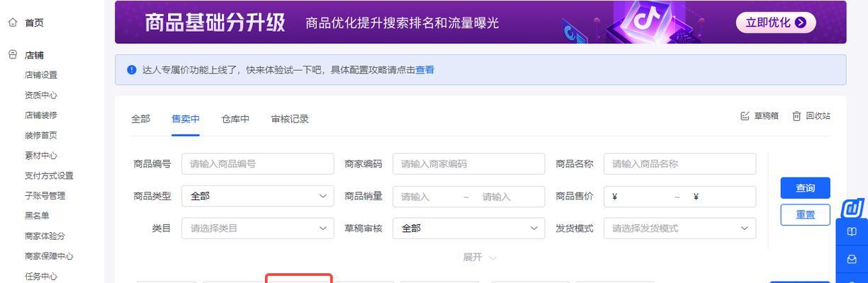Open the 发货模式 dropdown
This screenshot has width=868, height=283.
[x=680, y=228]
